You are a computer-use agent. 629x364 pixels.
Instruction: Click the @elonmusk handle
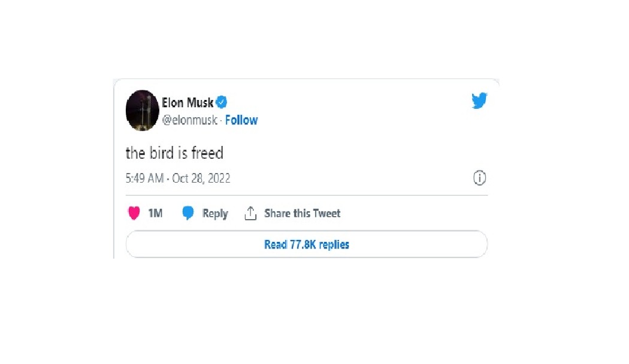[x=190, y=120]
